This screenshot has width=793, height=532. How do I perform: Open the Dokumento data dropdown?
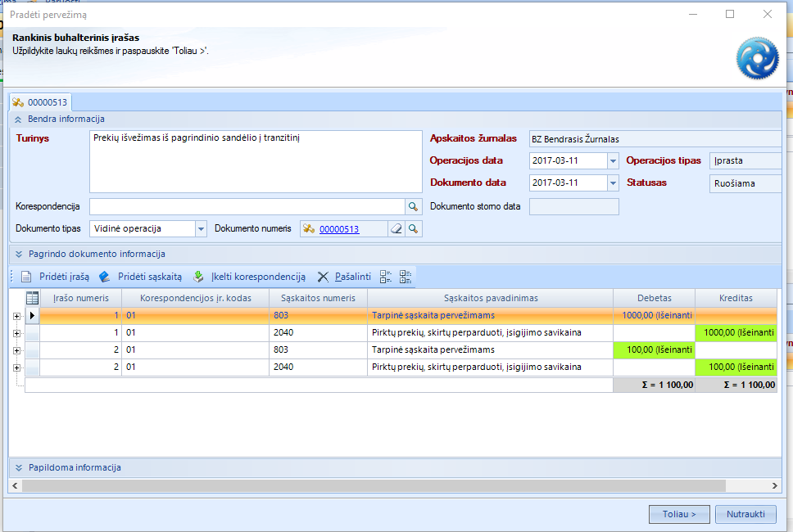click(x=613, y=183)
